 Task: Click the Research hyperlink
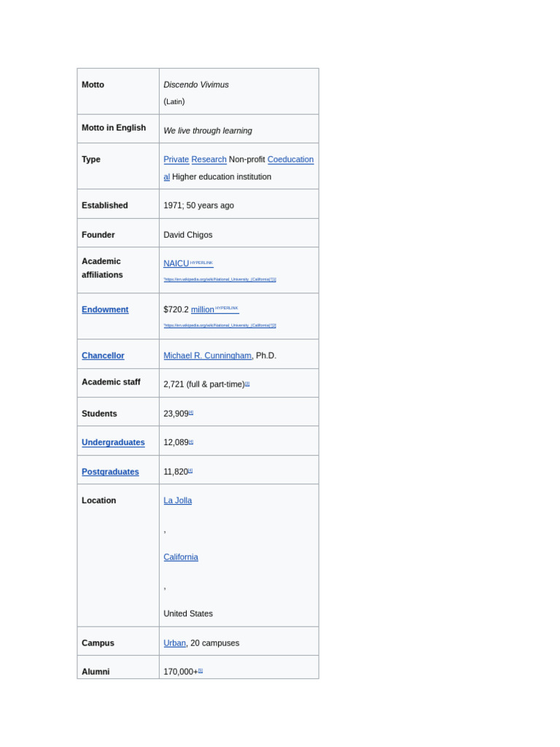coord(209,160)
